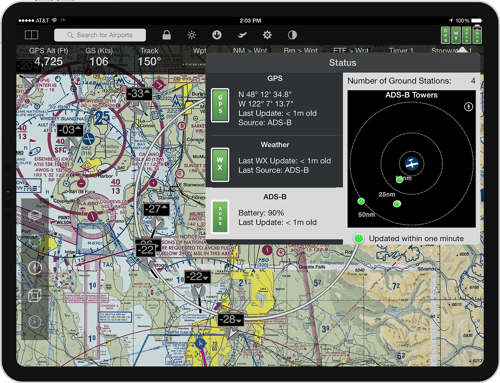Click 'Updated within one minute' legend dot
Screen dimensions: 500x383
359,238
